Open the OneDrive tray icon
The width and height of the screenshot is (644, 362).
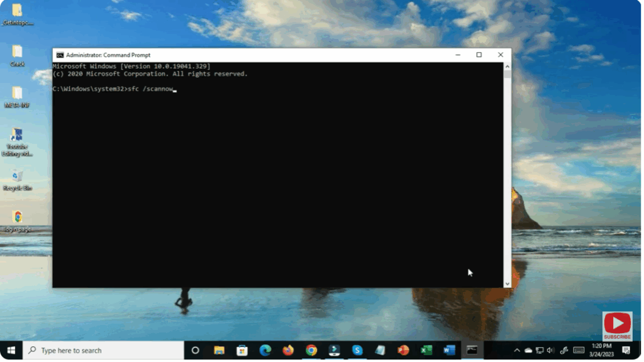click(x=528, y=350)
